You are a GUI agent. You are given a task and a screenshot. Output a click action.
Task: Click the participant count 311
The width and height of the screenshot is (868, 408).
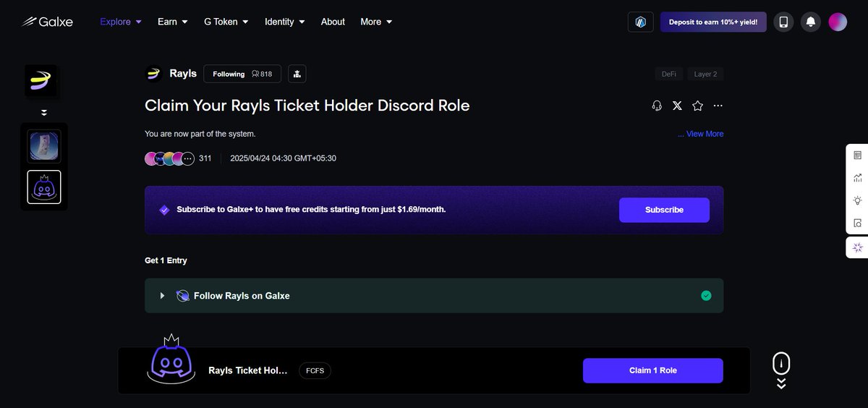click(x=205, y=158)
